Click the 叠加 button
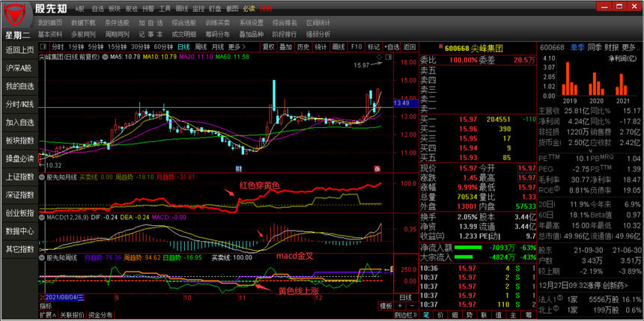This screenshot has width=644, height=321. (x=285, y=47)
